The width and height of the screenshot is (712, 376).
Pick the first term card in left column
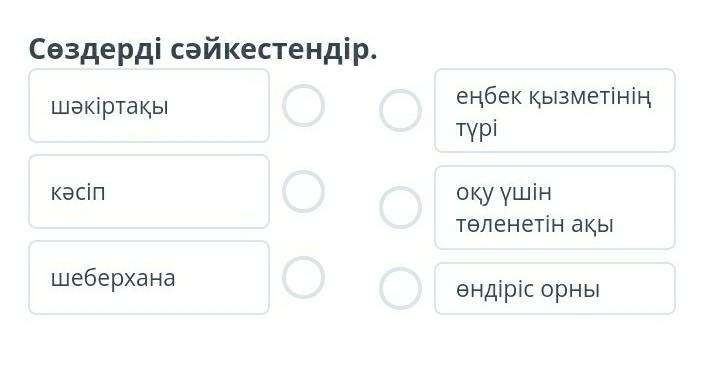click(149, 106)
